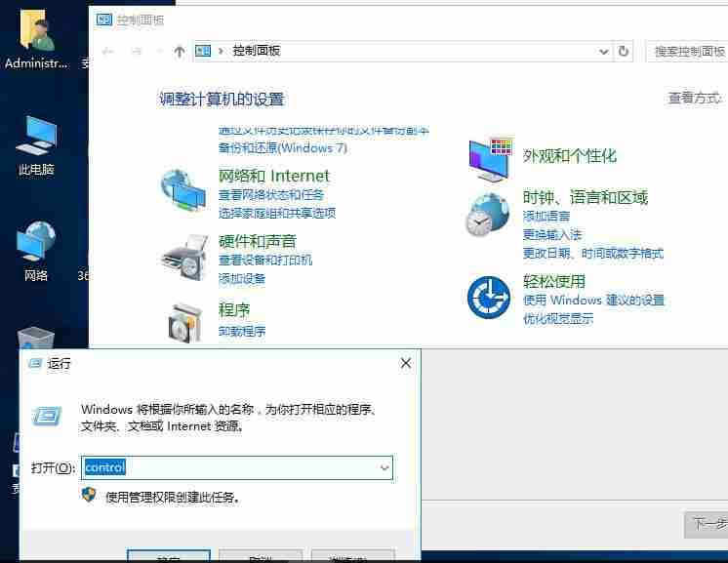Refresh the Control Panel address bar
This screenshot has height=563, width=728.
624,51
